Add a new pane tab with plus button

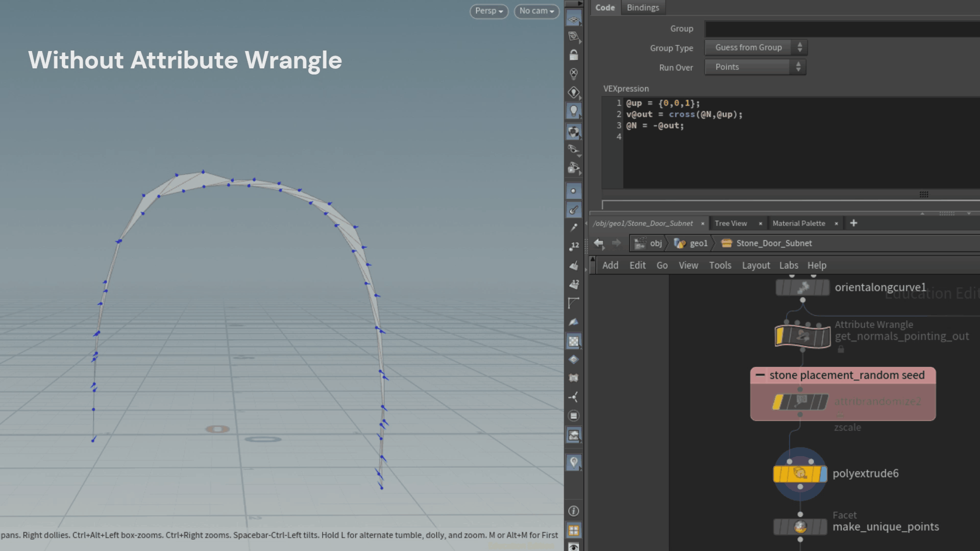(x=853, y=223)
